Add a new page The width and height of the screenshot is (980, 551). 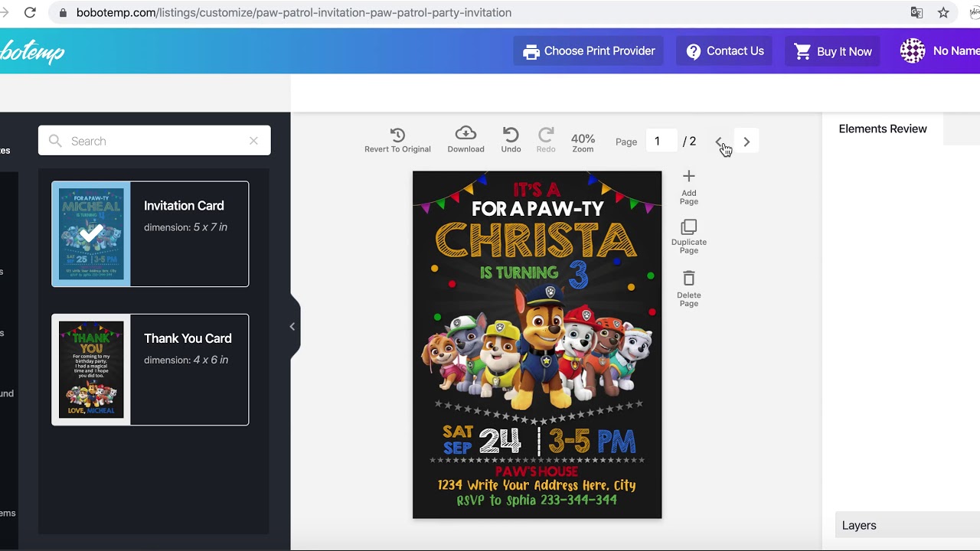point(689,187)
